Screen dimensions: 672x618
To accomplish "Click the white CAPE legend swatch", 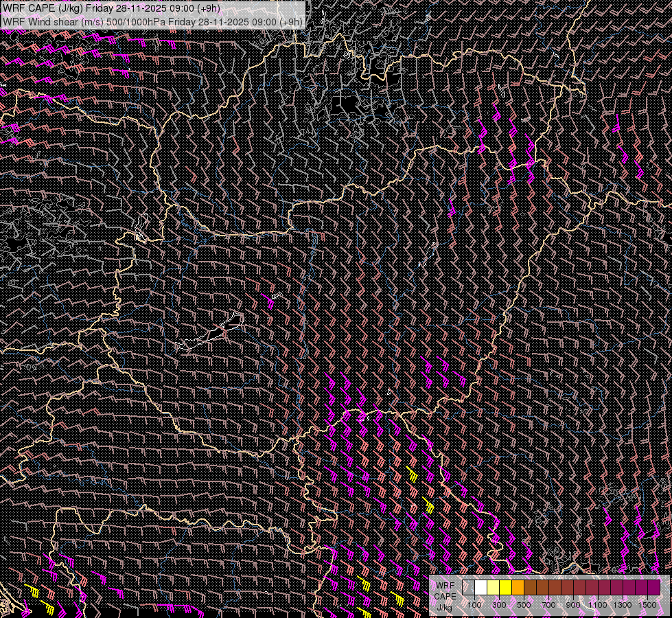I will [x=480, y=588].
